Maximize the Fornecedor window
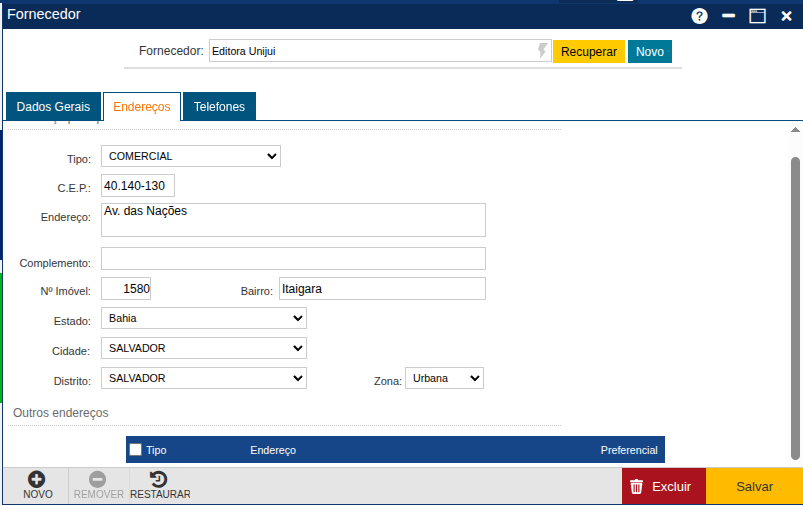Image resolution: width=803 pixels, height=505 pixels. coord(757,16)
